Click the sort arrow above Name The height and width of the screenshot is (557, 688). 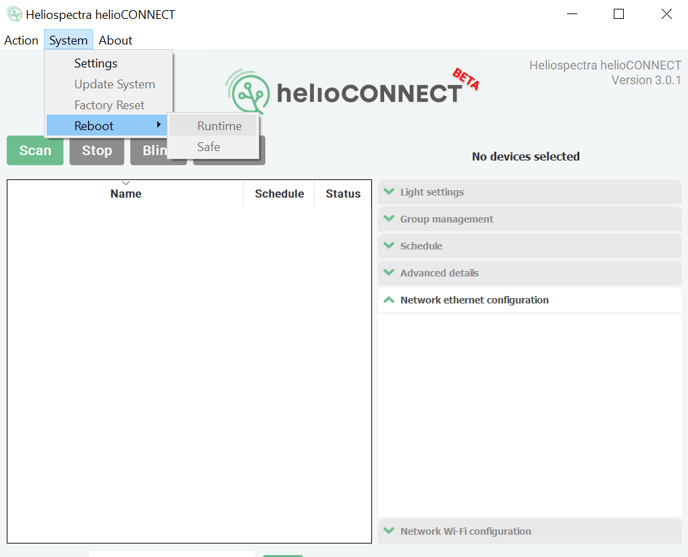pyautogui.click(x=126, y=183)
